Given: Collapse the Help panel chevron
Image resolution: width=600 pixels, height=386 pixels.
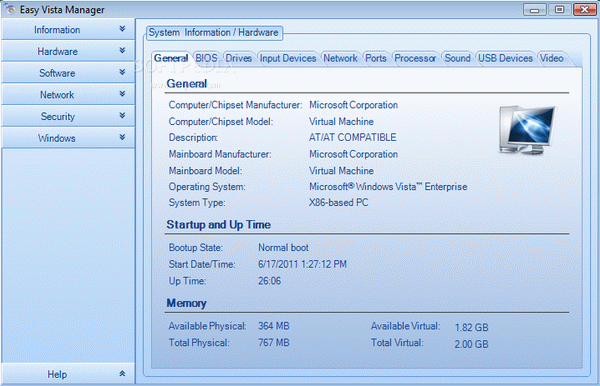Looking at the screenshot, I should pyautogui.click(x=122, y=373).
